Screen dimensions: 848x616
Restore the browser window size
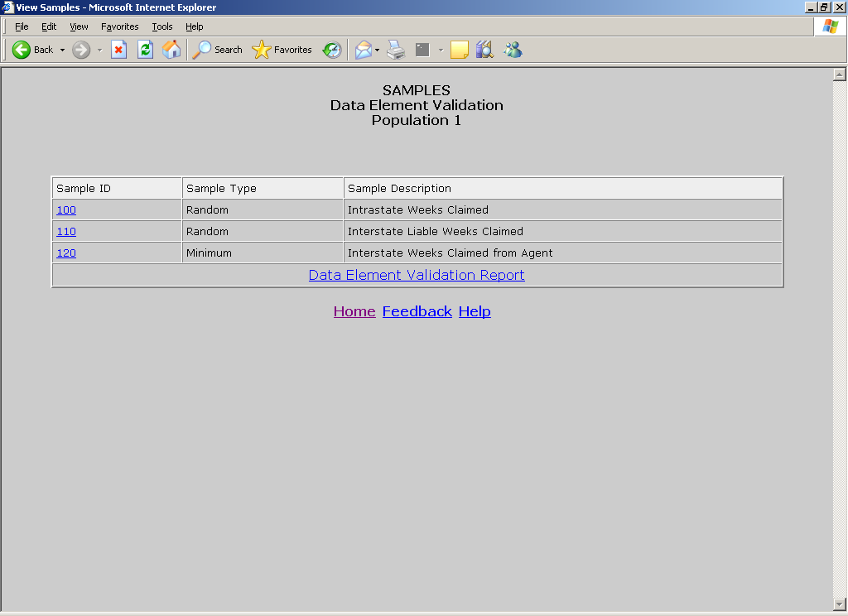(824, 7)
